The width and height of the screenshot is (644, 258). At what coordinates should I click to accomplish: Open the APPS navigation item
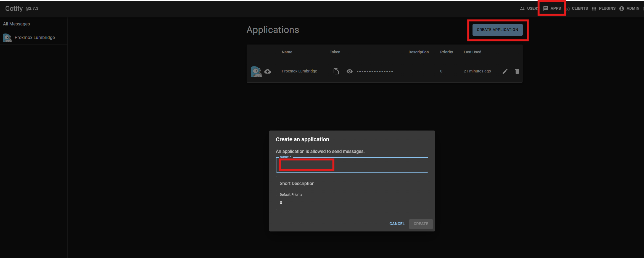click(x=555, y=8)
